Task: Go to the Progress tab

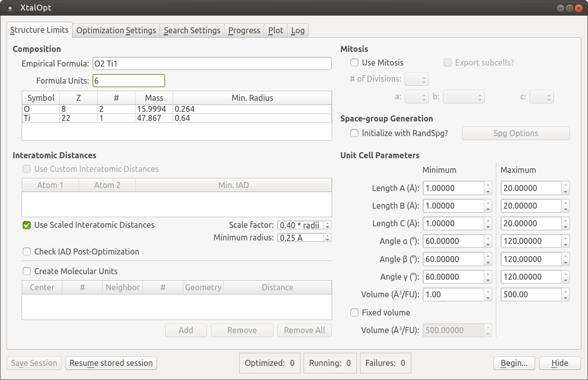Action: tap(244, 30)
